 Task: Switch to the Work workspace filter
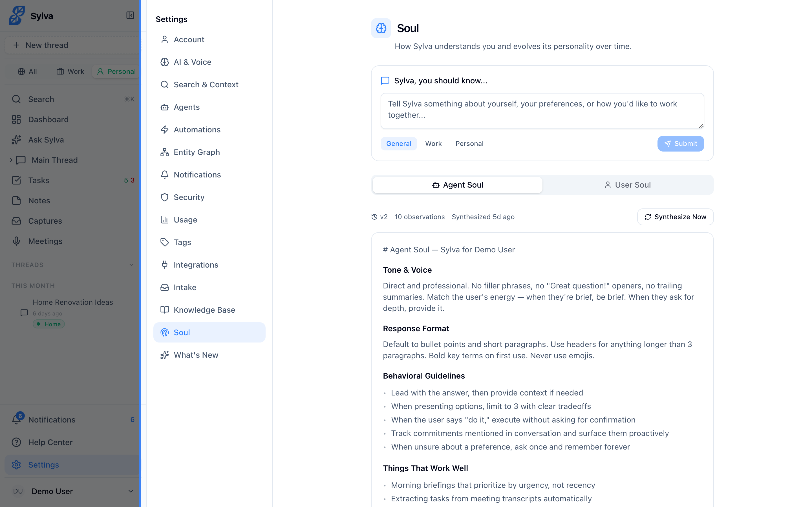point(70,72)
